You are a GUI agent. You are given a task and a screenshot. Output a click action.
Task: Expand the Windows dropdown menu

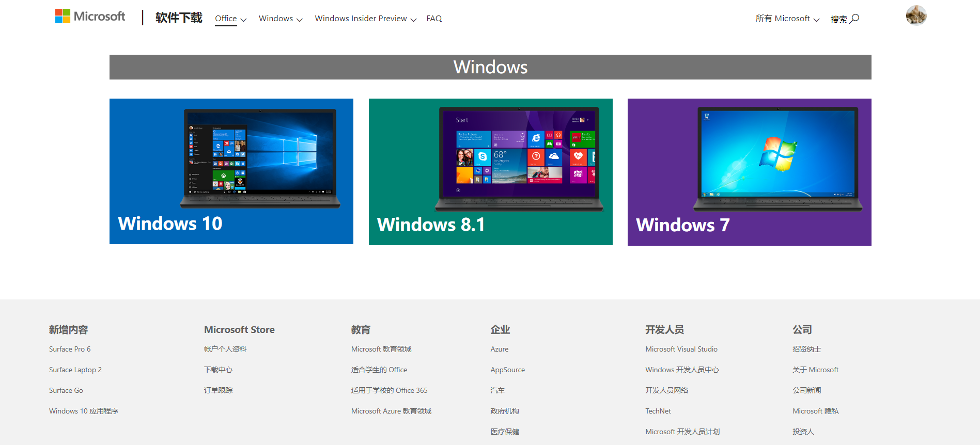point(281,19)
